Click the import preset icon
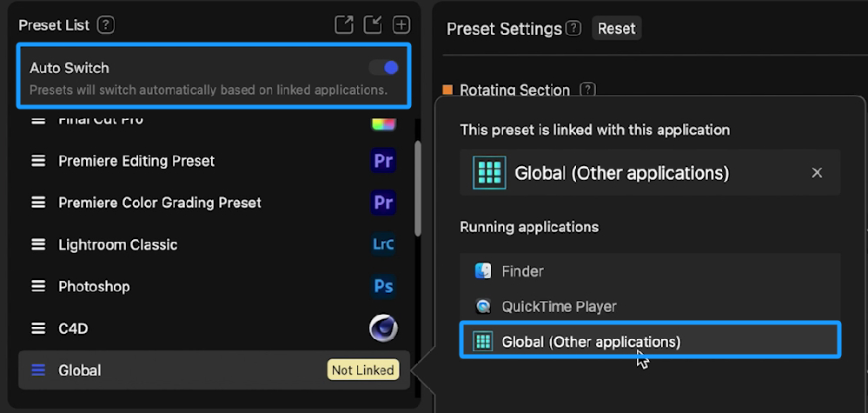868x413 pixels. [x=373, y=25]
